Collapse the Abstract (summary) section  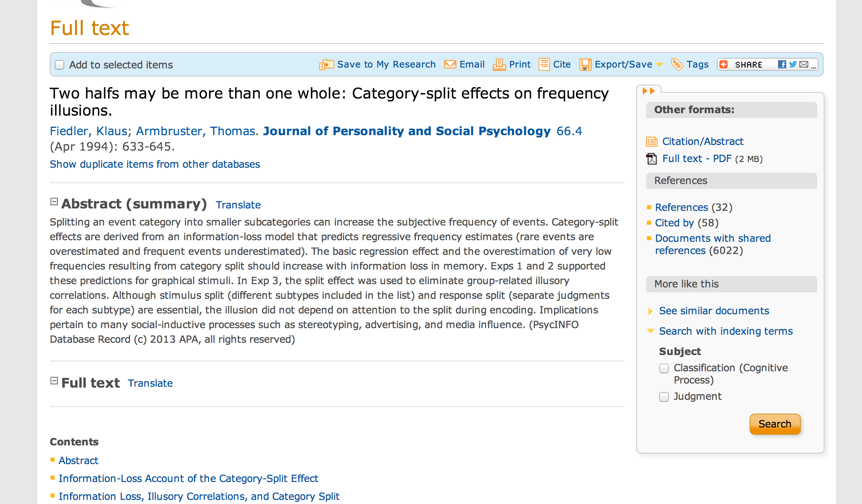tap(54, 202)
